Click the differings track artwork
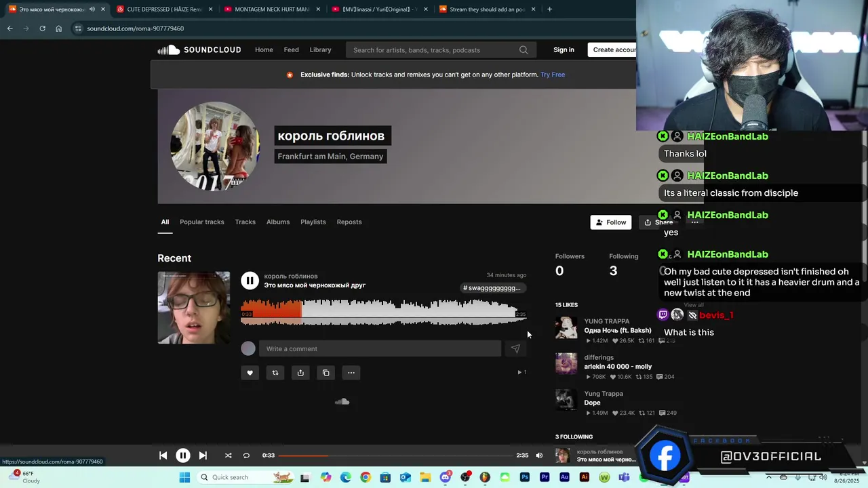 click(x=566, y=364)
